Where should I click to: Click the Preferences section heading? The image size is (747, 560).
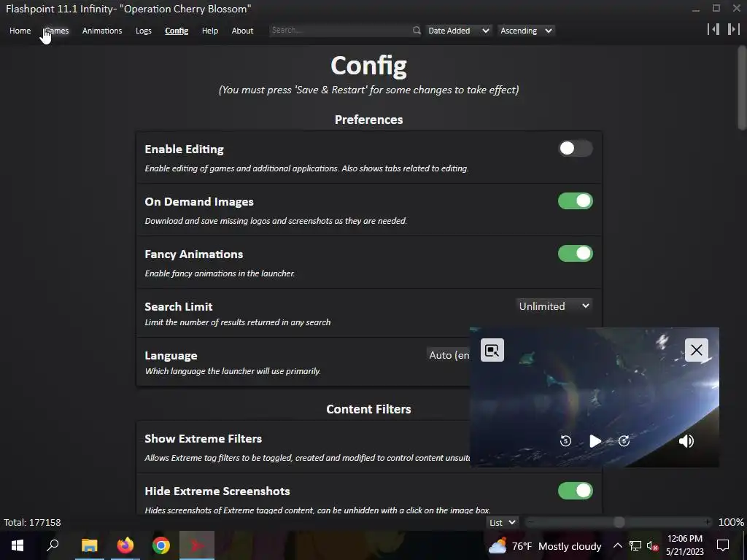tap(368, 120)
